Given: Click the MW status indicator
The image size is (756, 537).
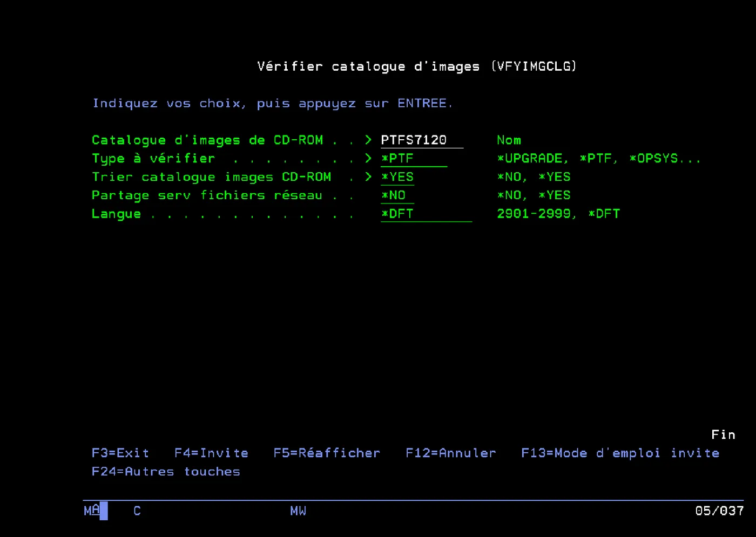Looking at the screenshot, I should (298, 511).
